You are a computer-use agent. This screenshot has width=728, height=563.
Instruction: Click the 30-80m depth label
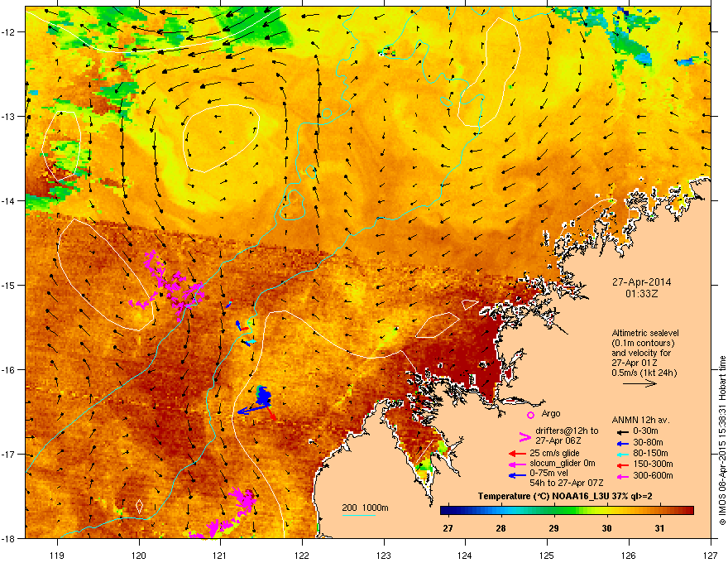coord(648,443)
